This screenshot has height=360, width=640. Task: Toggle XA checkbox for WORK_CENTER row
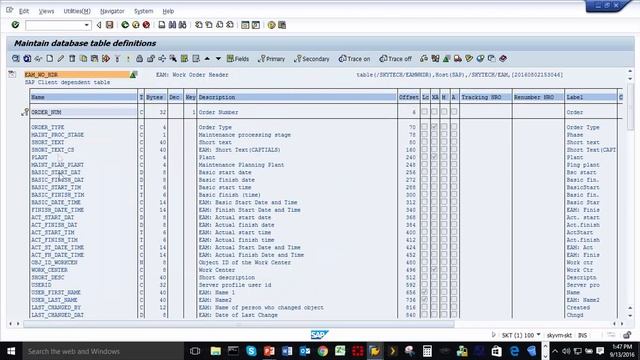(x=434, y=270)
